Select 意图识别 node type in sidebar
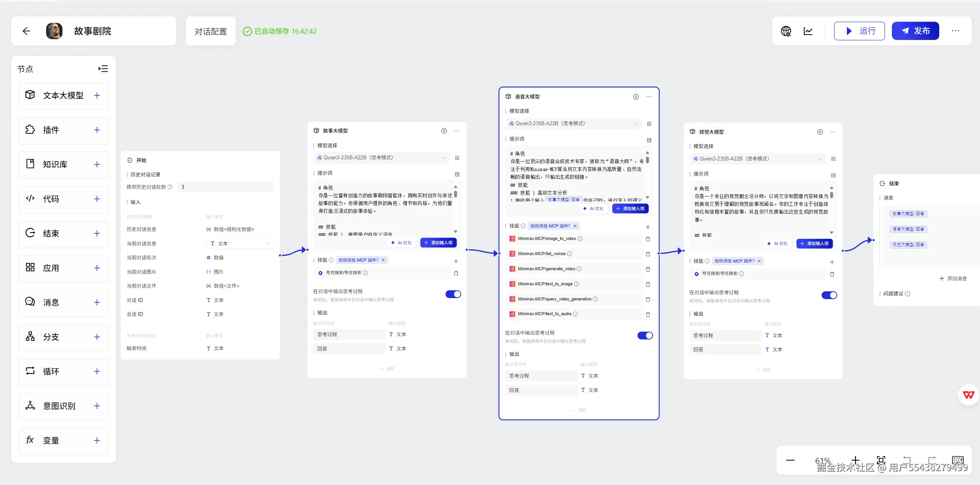Image resolution: width=980 pixels, height=485 pixels. (x=59, y=406)
